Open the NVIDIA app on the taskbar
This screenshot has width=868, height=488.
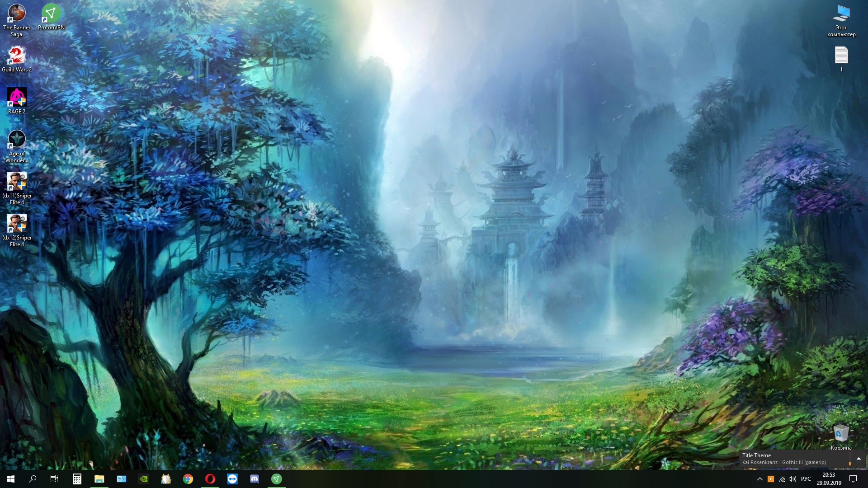144,479
